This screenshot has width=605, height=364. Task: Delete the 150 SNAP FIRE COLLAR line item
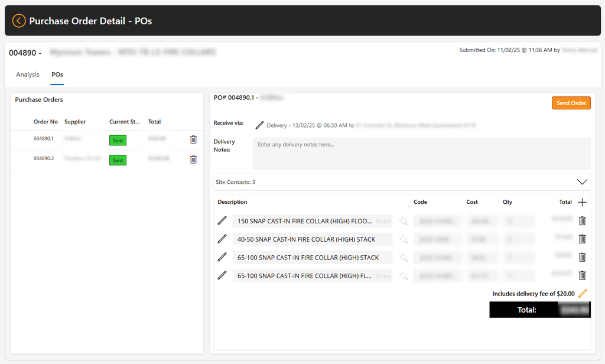click(x=582, y=220)
